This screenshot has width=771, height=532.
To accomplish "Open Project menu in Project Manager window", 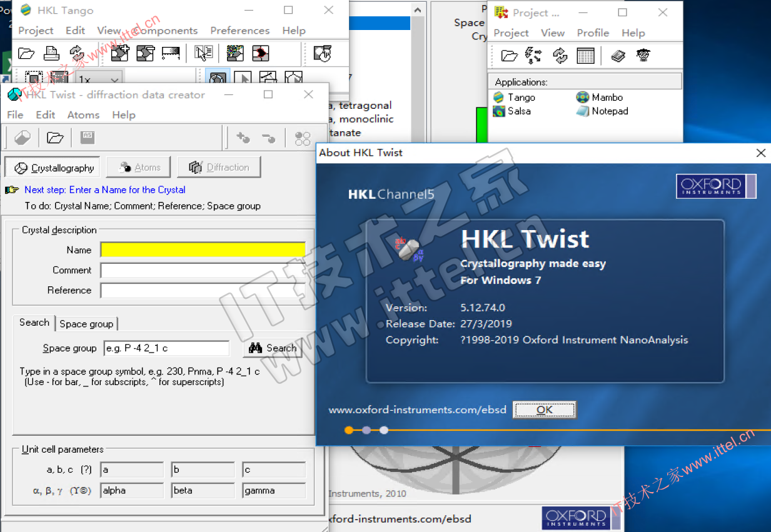I will [511, 33].
